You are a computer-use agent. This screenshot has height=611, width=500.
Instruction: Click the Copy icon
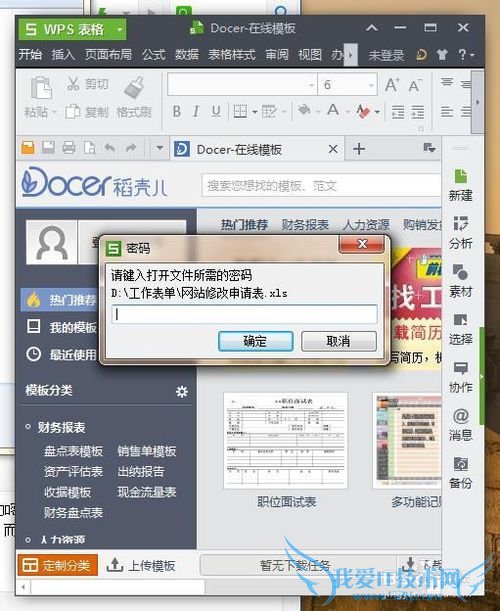[73, 111]
